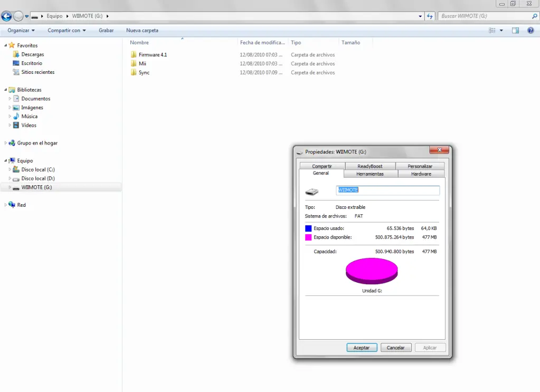Click the Sitios recientes icon
The width and height of the screenshot is (540, 392).
(x=16, y=72)
